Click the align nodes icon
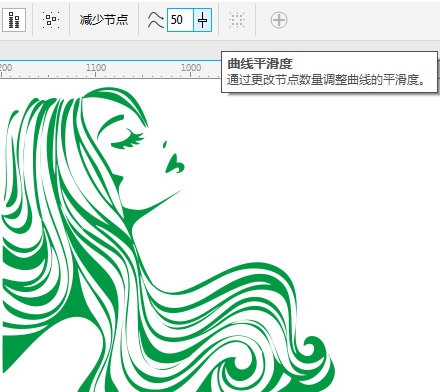Image resolution: width=440 pixels, height=392 pixels. coord(14,20)
